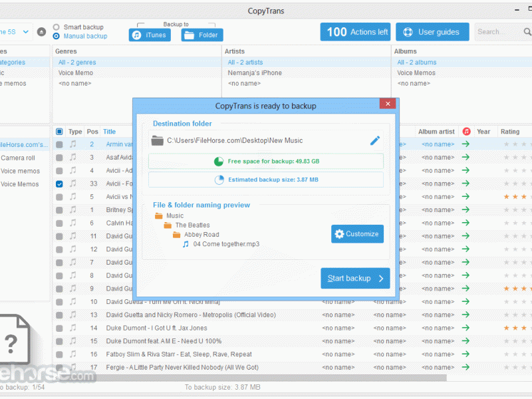Click the green arrow in Armin van row

[x=466, y=144]
